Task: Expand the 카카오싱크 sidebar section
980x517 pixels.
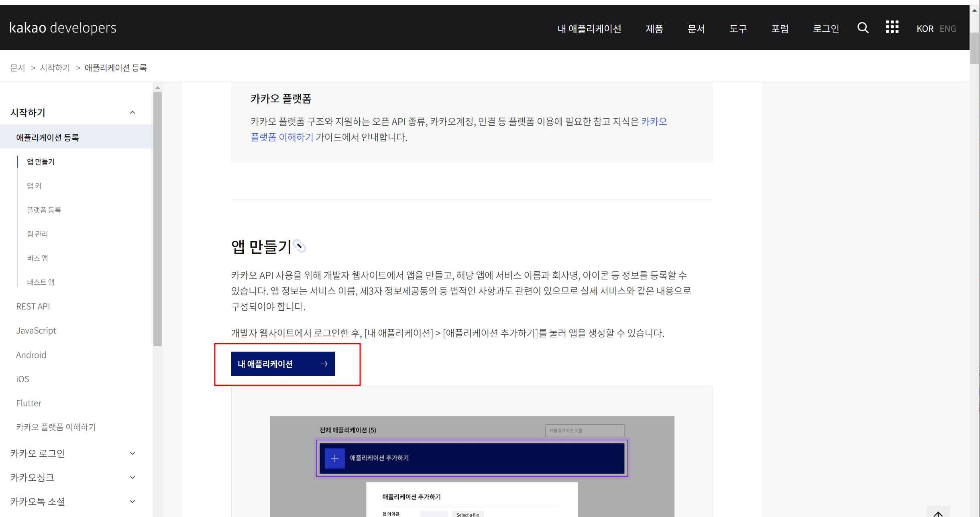Action: tap(132, 477)
